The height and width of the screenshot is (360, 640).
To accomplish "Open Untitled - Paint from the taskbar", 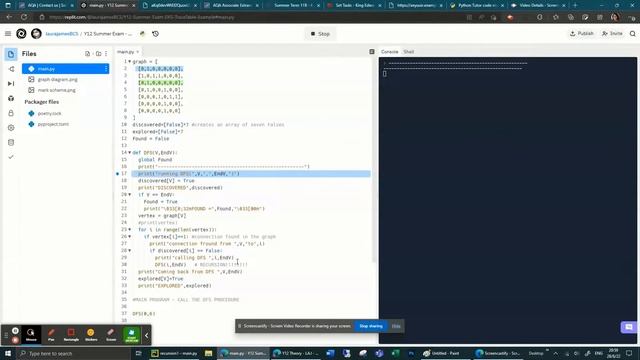I will click(441, 353).
